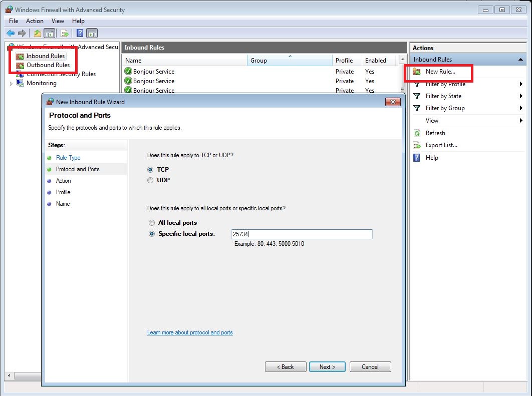Screen dimensions: 532x396
Task: Click the blue Help icon in the toolbar
Action: (80, 33)
